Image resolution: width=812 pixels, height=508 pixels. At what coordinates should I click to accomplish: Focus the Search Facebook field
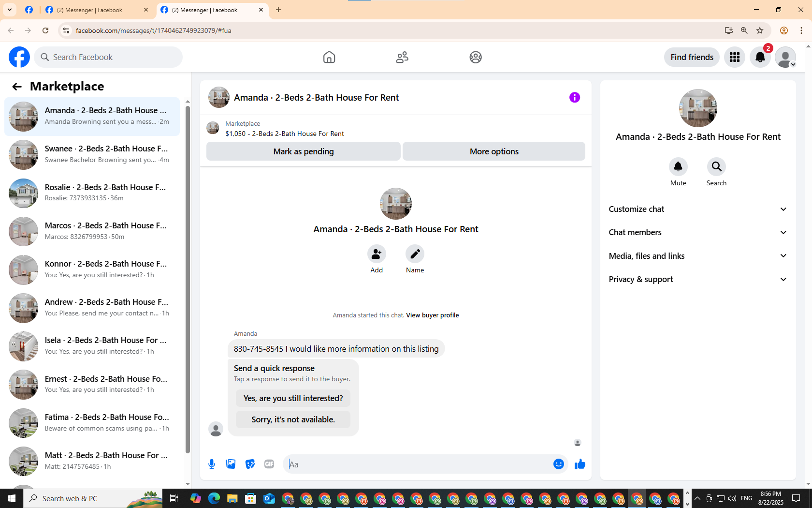click(x=108, y=57)
